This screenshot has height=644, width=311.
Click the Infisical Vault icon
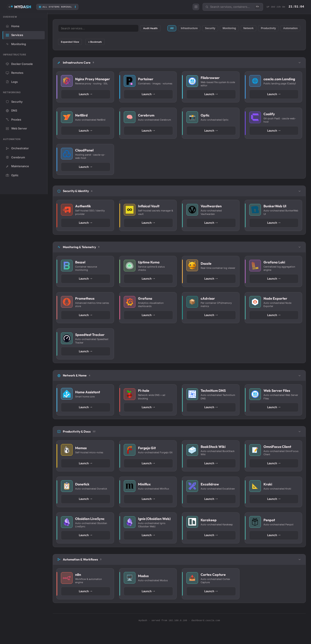(x=129, y=209)
